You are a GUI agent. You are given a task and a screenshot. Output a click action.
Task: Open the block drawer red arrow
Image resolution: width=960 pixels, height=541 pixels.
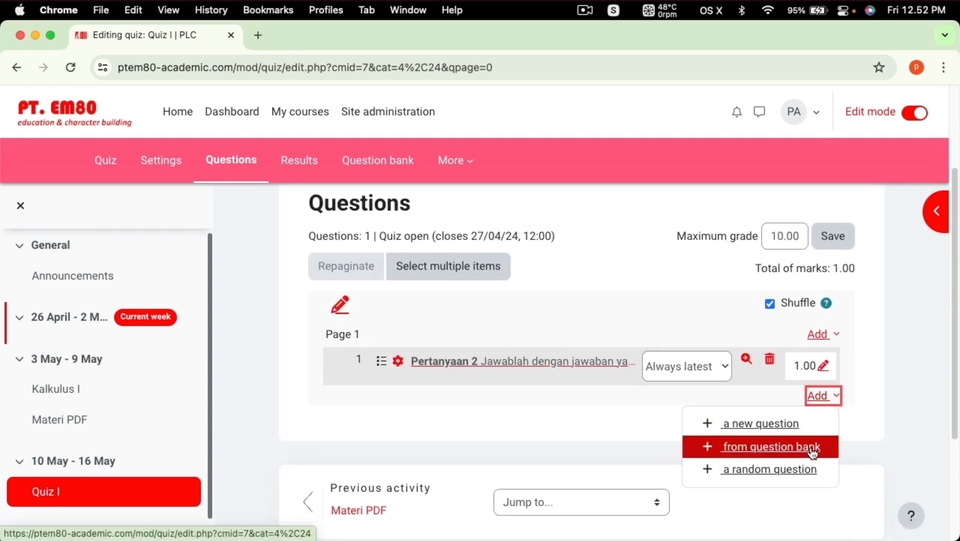(x=936, y=211)
